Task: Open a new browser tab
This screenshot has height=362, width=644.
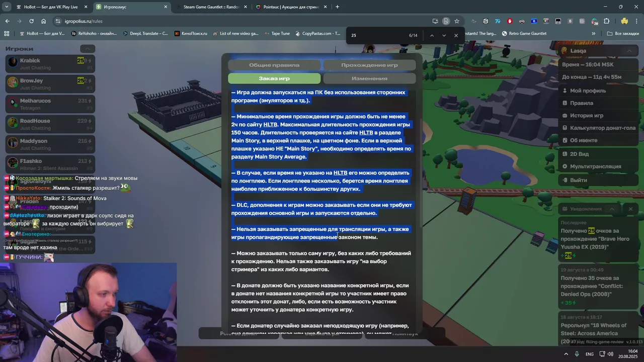Action: [x=337, y=7]
